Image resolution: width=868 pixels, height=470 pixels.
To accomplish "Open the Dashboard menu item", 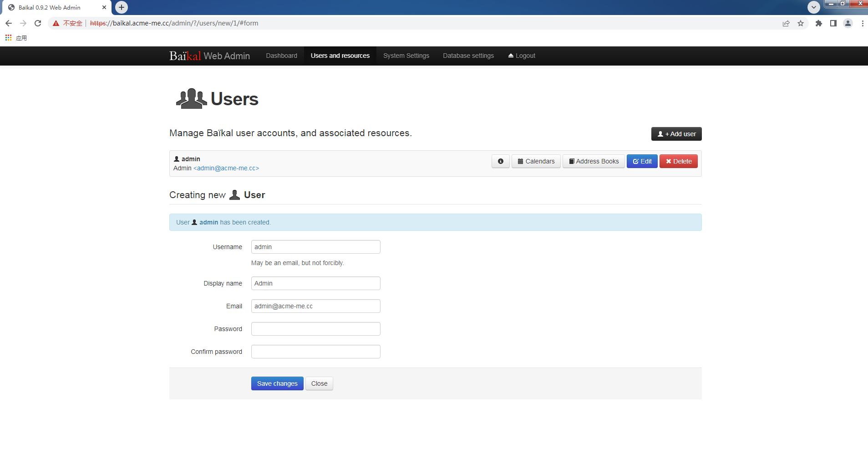I will click(281, 56).
